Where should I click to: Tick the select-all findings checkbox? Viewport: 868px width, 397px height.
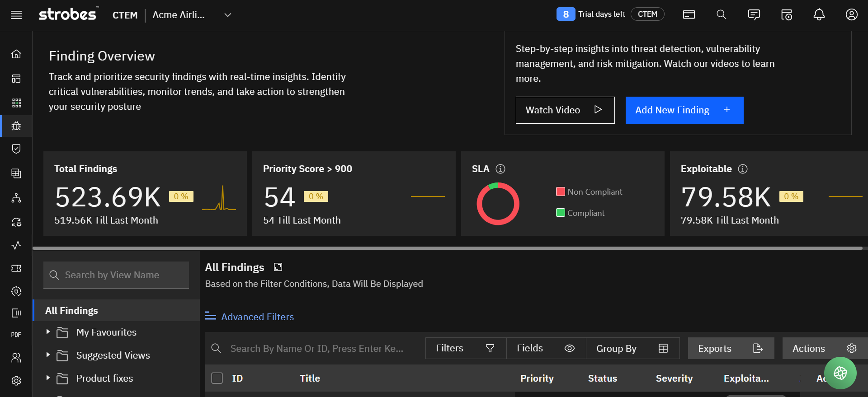pyautogui.click(x=217, y=378)
